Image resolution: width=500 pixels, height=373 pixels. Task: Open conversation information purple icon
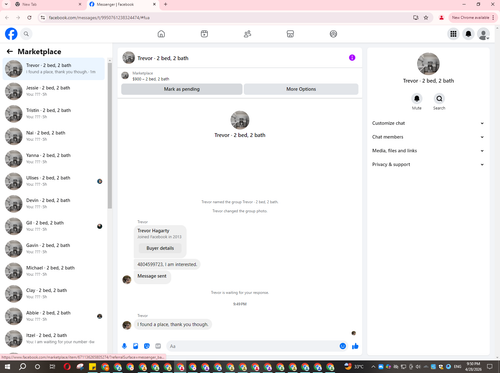point(352,58)
